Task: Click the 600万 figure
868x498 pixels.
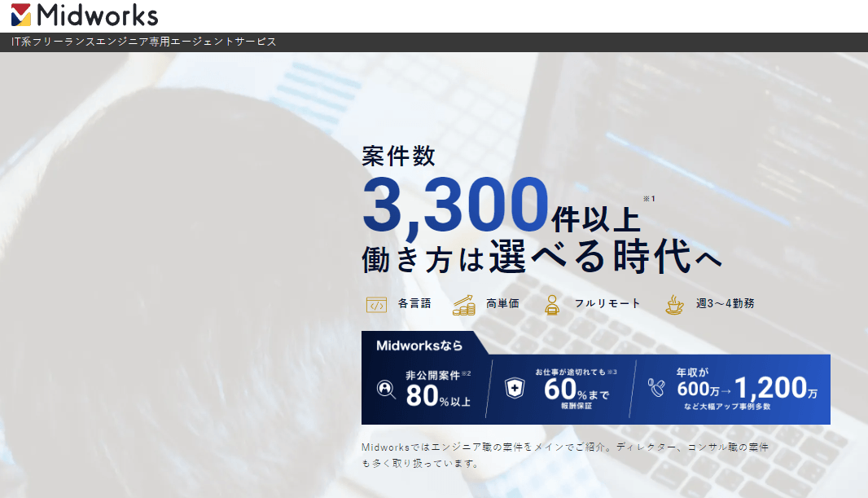Action: (698, 390)
